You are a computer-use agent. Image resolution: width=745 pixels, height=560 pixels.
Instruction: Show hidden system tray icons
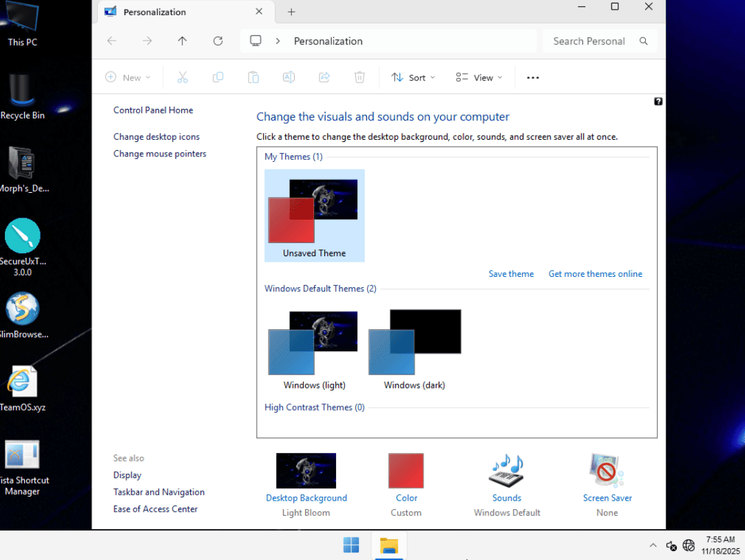click(653, 546)
